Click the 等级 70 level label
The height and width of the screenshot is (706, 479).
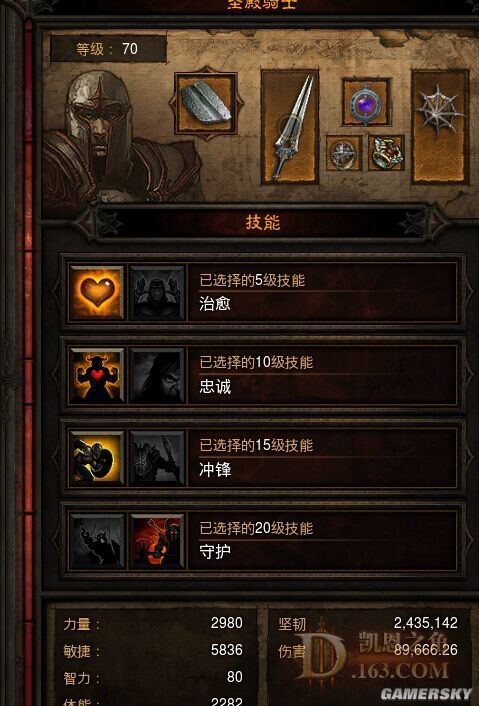pos(108,49)
